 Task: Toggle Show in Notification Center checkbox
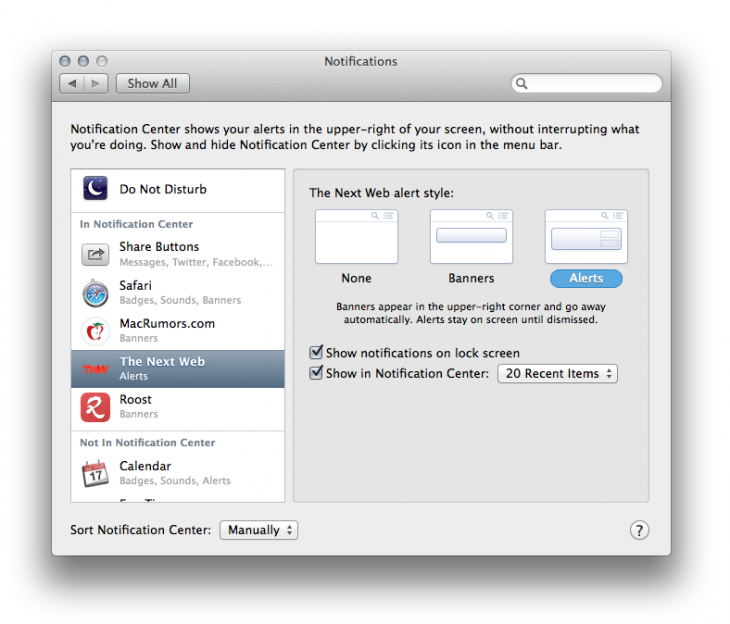point(316,373)
